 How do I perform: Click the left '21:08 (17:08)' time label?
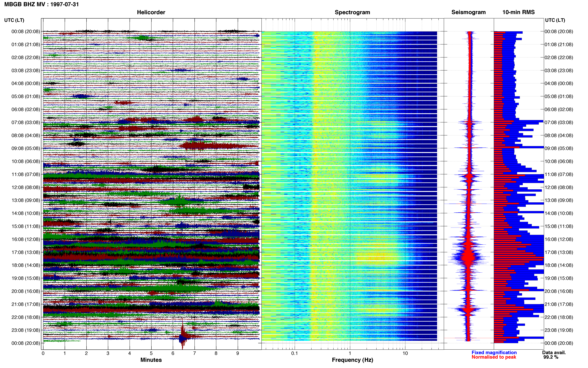[26, 304]
